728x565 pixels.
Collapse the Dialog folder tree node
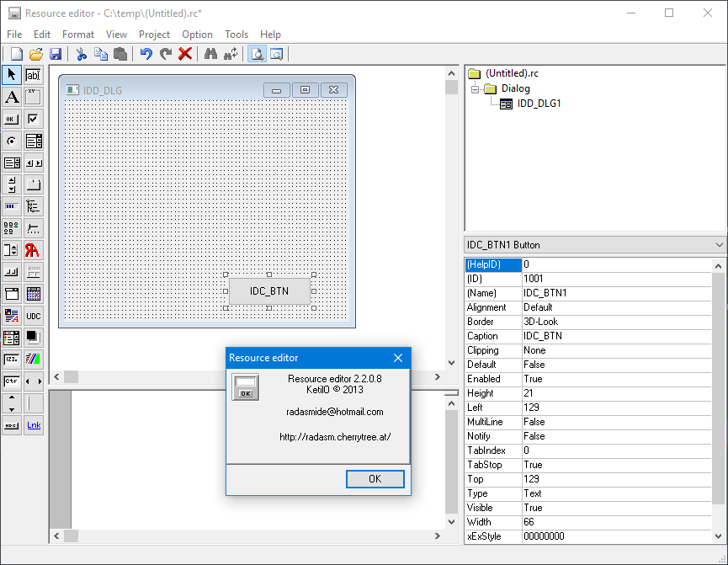(475, 88)
